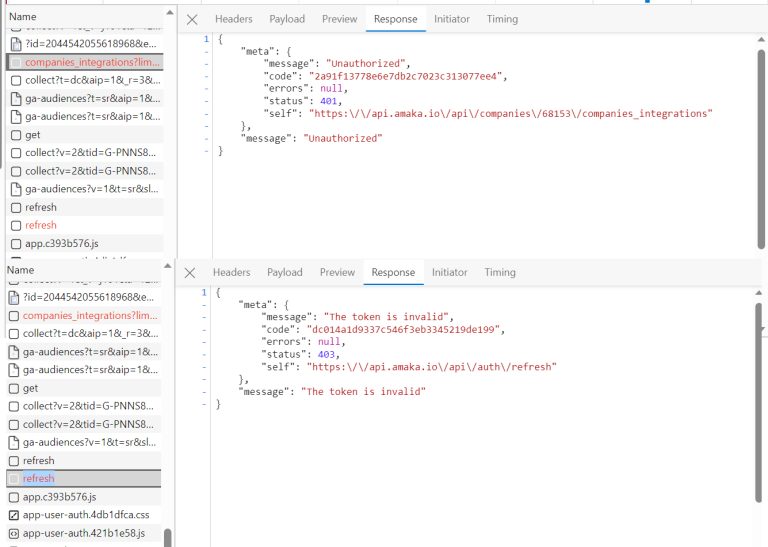Click icon beside the black refresh request in bottom list
This screenshot has width=768, height=547.
coord(14,461)
